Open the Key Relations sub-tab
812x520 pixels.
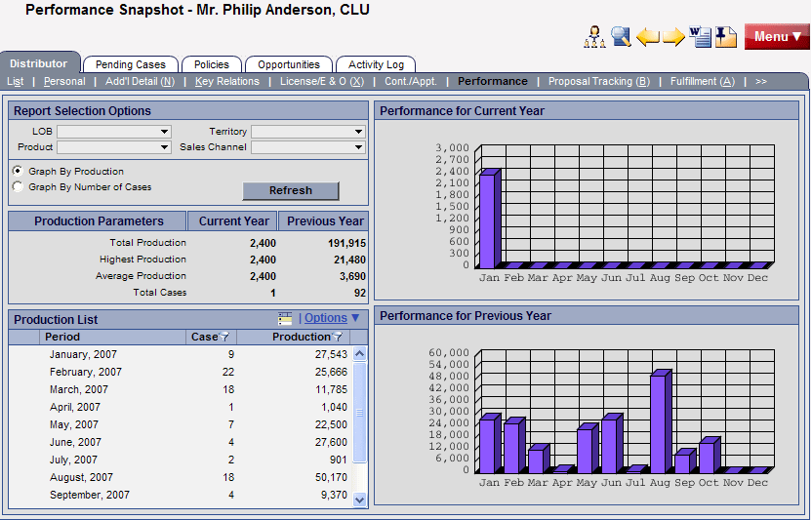click(227, 81)
